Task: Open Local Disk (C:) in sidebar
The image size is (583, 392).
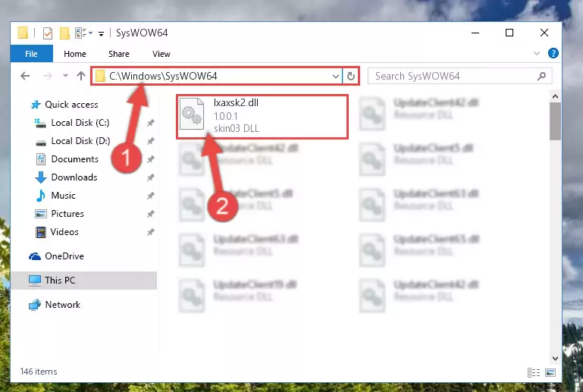Action: click(80, 123)
